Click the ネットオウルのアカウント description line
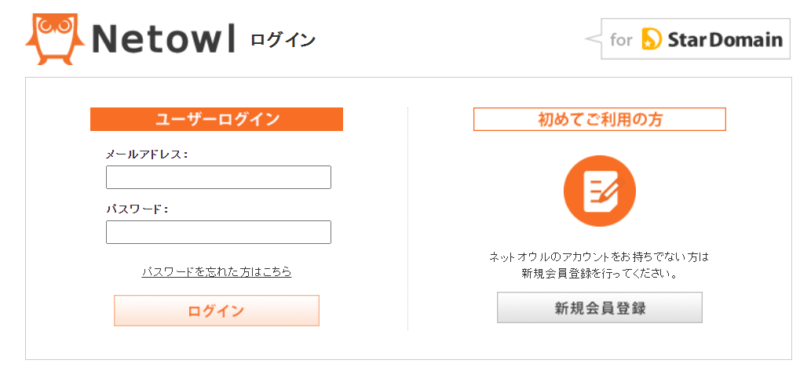 click(599, 257)
